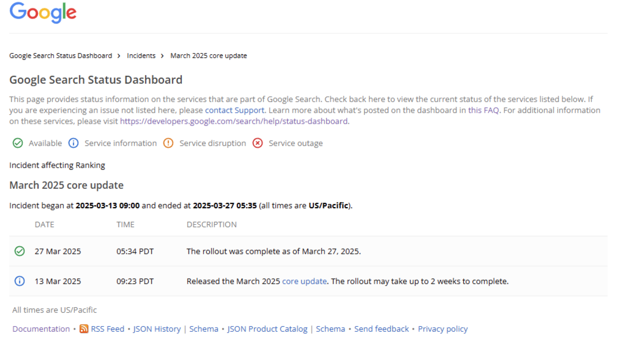Viewport: 618px width, 364px height.
Task: Click the 'Available' legend label
Action: [x=45, y=143]
